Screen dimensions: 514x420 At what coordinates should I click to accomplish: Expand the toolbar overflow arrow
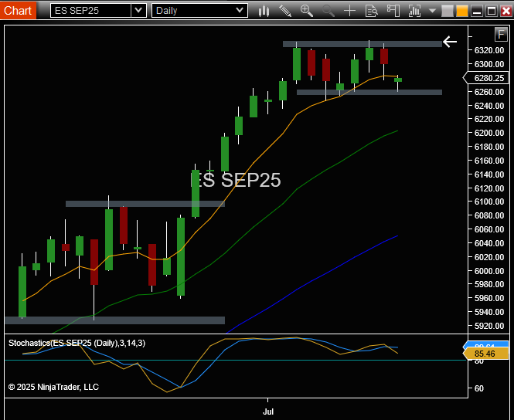(x=432, y=11)
